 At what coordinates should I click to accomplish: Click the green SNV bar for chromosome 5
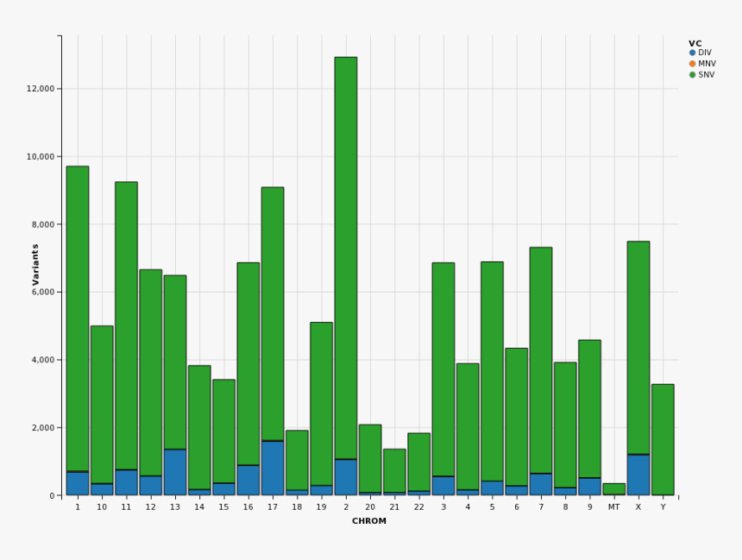pyautogui.click(x=492, y=371)
